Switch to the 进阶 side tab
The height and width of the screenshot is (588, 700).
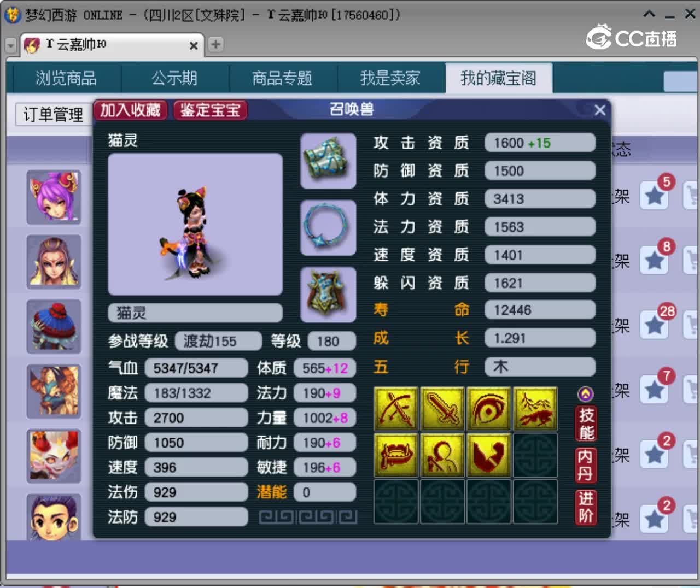(x=586, y=507)
